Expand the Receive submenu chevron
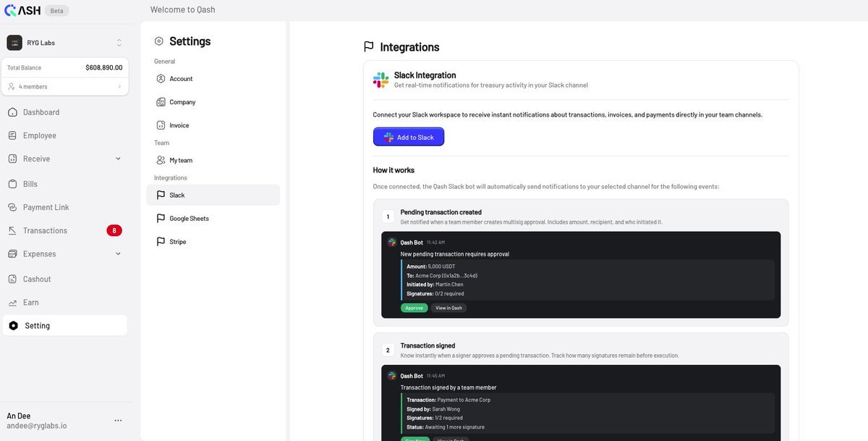This screenshot has height=441, width=868. (x=118, y=159)
